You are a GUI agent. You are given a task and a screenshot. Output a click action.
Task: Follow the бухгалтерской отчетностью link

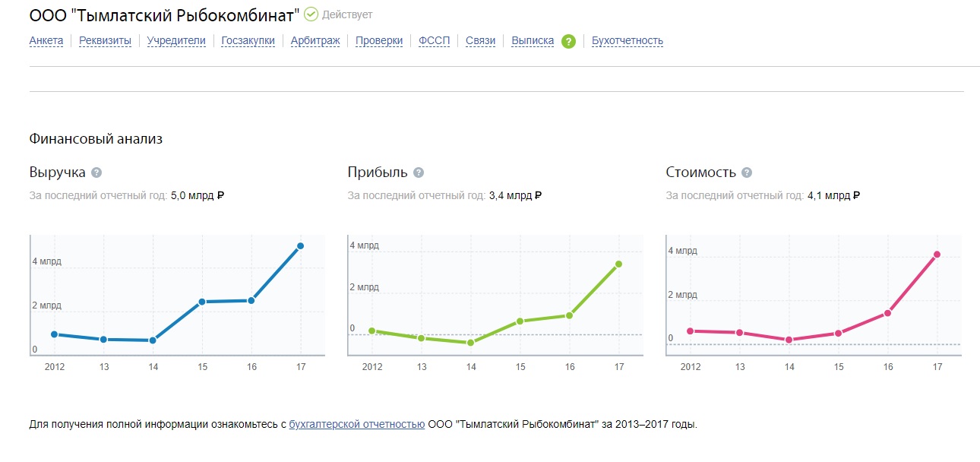tap(357, 425)
